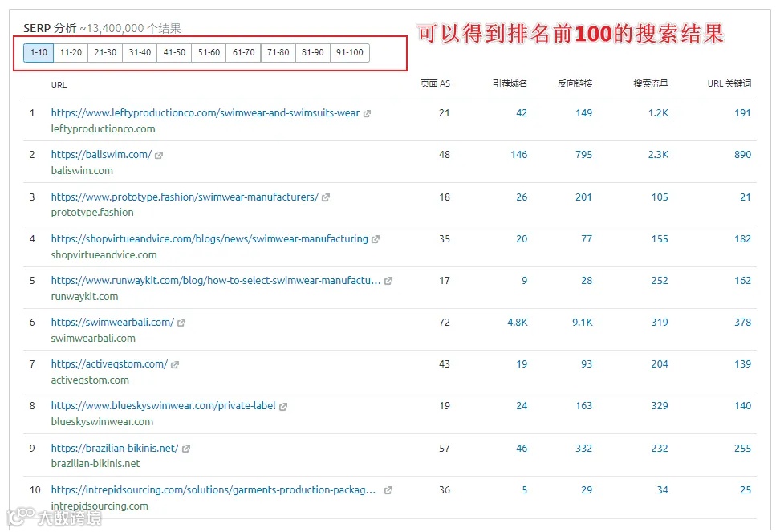Click referring domains value 4.8K for swimwearbali
The image size is (776, 532).
(x=518, y=323)
